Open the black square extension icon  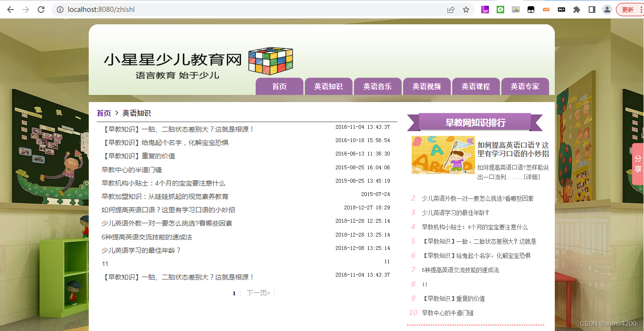(x=530, y=10)
